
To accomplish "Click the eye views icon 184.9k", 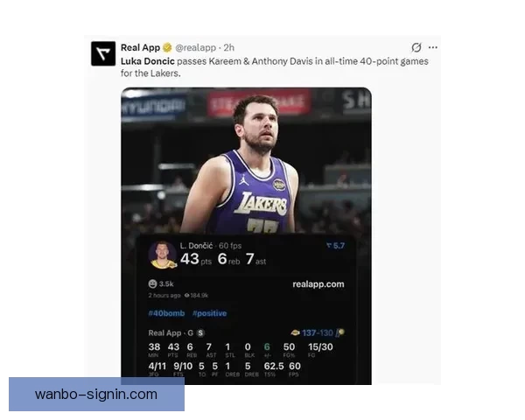I will pos(187,296).
